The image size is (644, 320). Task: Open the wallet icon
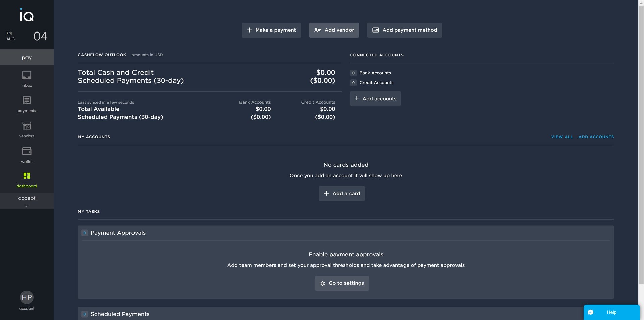click(x=27, y=151)
